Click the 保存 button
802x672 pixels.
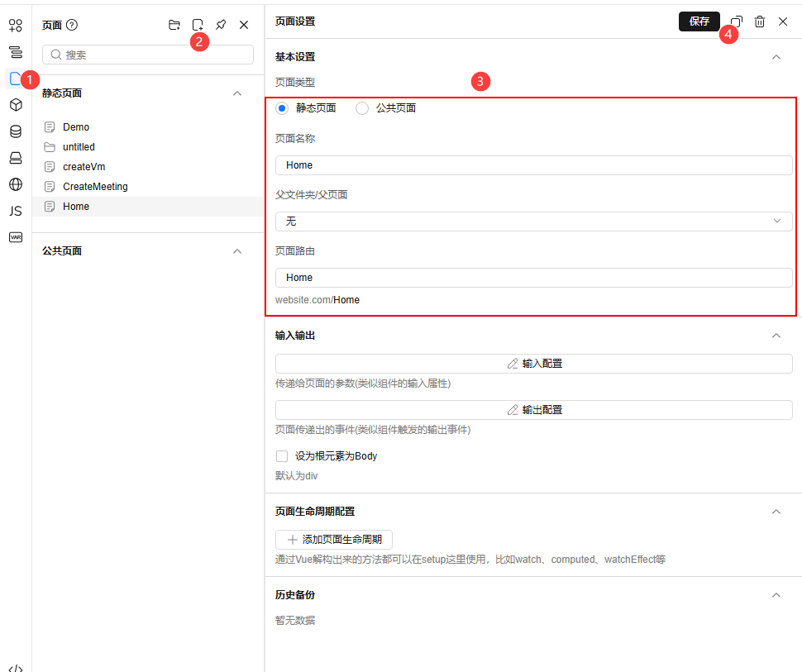(699, 21)
